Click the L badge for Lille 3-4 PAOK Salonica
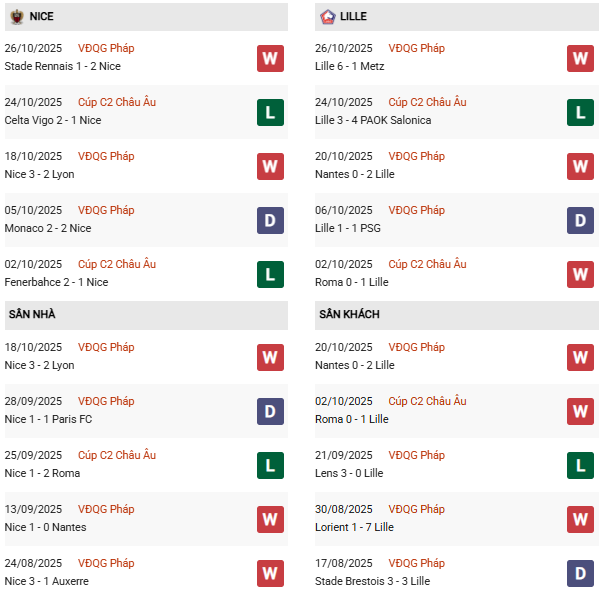The image size is (600, 594). [580, 112]
